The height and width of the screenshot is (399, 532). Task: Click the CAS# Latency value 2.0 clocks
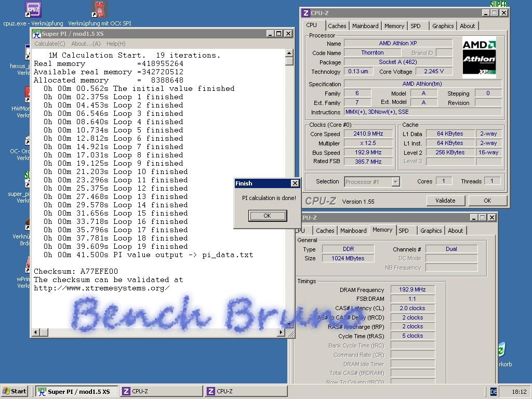coord(412,308)
